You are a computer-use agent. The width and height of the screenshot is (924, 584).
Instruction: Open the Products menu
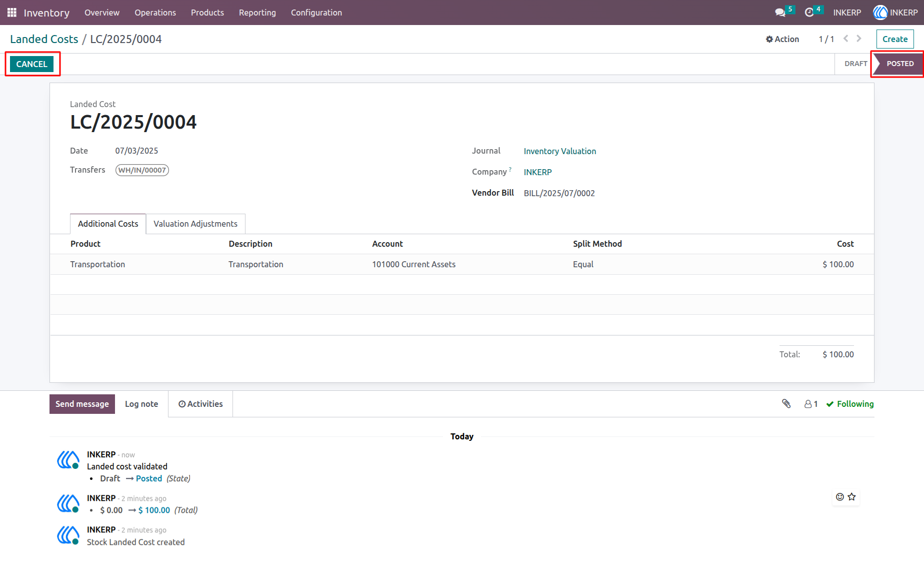pyautogui.click(x=207, y=13)
